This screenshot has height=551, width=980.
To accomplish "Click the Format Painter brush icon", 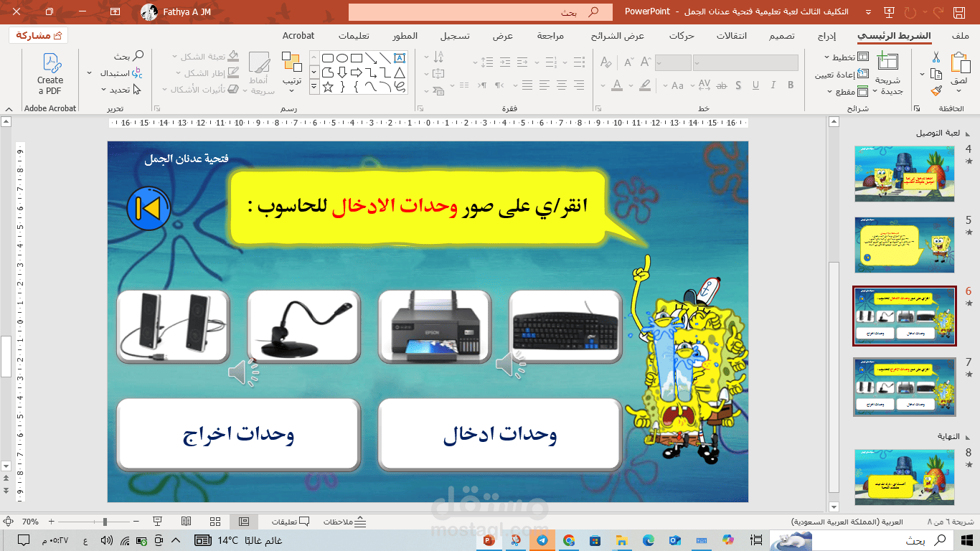I will [x=936, y=90].
